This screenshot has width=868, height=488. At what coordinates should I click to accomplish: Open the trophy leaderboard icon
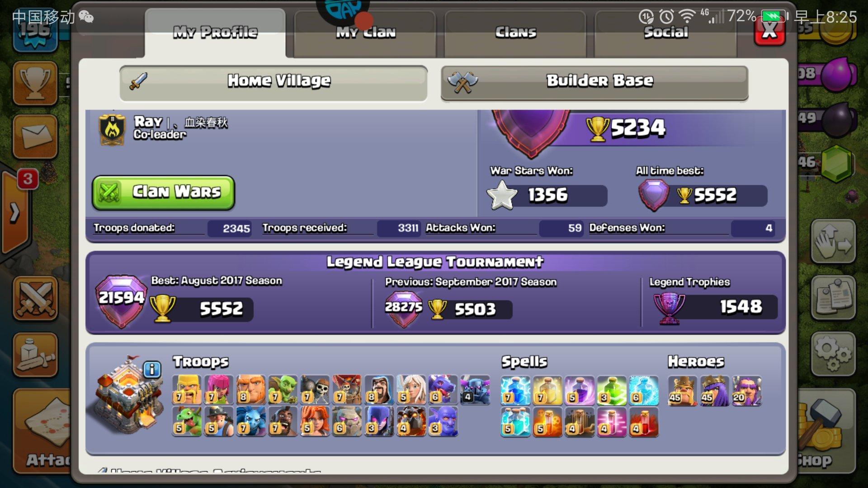(x=35, y=83)
